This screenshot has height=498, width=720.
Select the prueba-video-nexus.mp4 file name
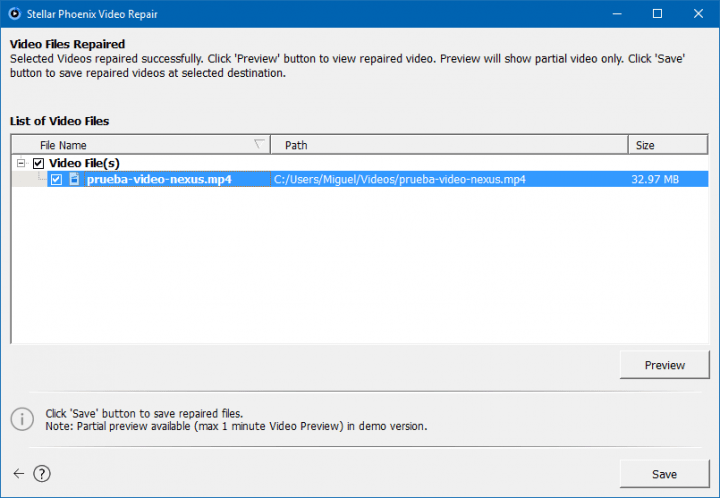click(159, 179)
